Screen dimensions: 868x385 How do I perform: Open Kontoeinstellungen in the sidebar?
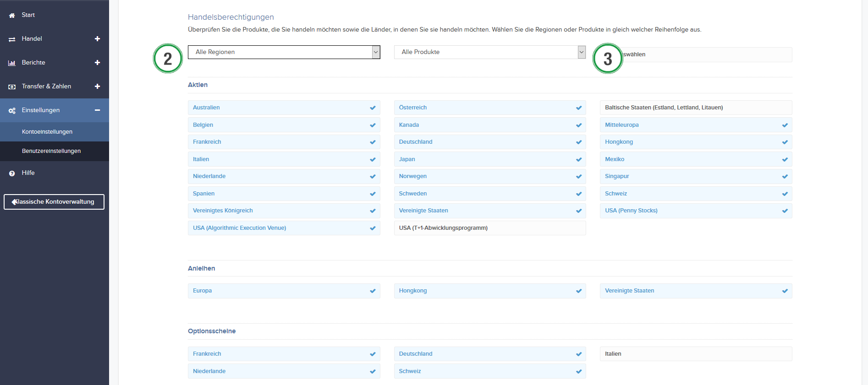(x=55, y=132)
